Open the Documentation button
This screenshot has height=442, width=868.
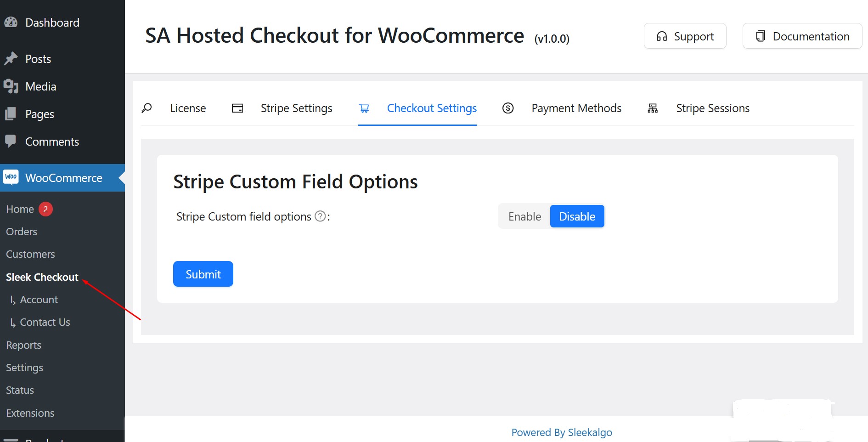(x=802, y=36)
